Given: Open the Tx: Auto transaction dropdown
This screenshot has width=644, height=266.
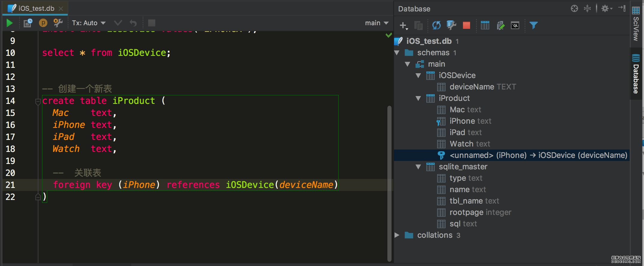Looking at the screenshot, I should coord(89,23).
